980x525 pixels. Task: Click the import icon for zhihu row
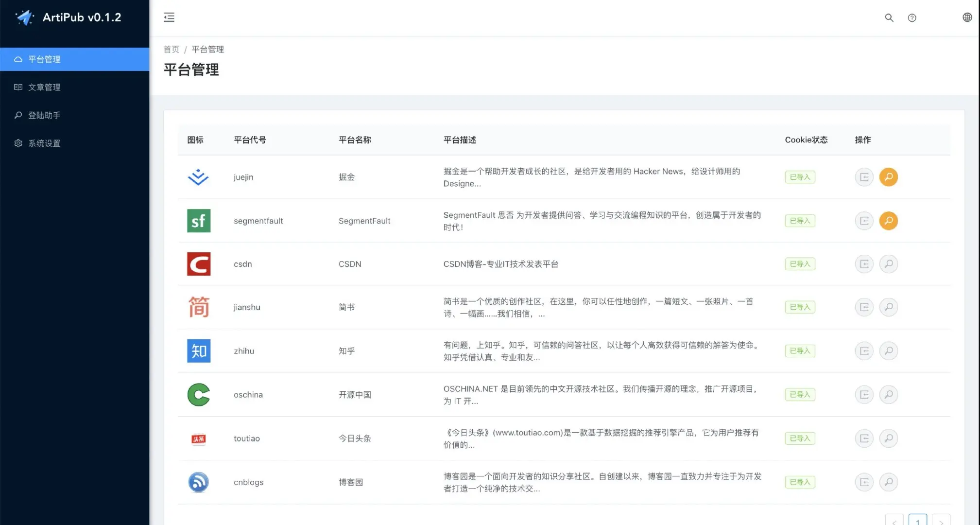tap(864, 351)
